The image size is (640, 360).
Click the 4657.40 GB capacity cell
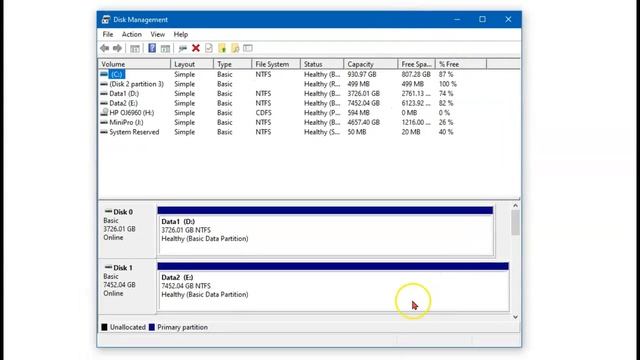[x=363, y=122]
